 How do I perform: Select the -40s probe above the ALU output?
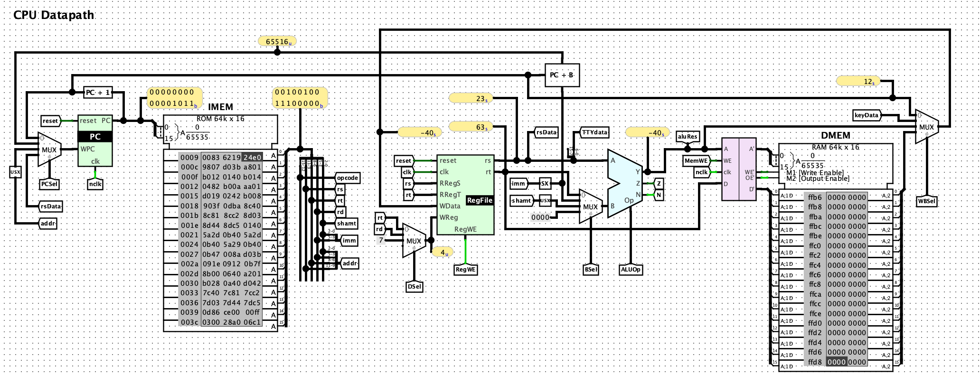[648, 132]
